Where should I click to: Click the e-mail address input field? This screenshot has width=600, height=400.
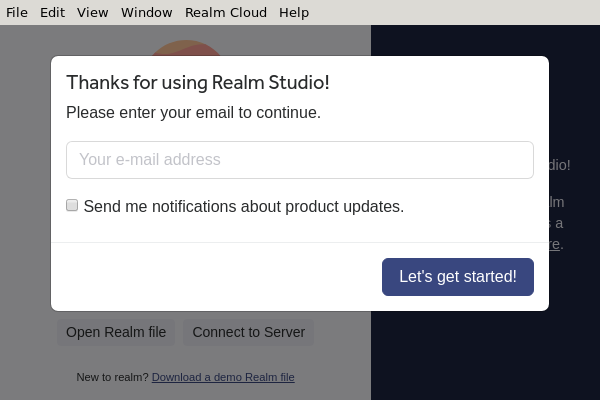tap(300, 160)
